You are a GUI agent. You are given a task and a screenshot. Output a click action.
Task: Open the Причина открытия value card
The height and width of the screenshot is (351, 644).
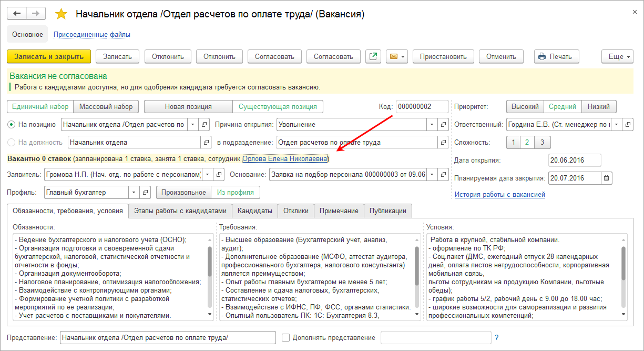[x=444, y=125]
